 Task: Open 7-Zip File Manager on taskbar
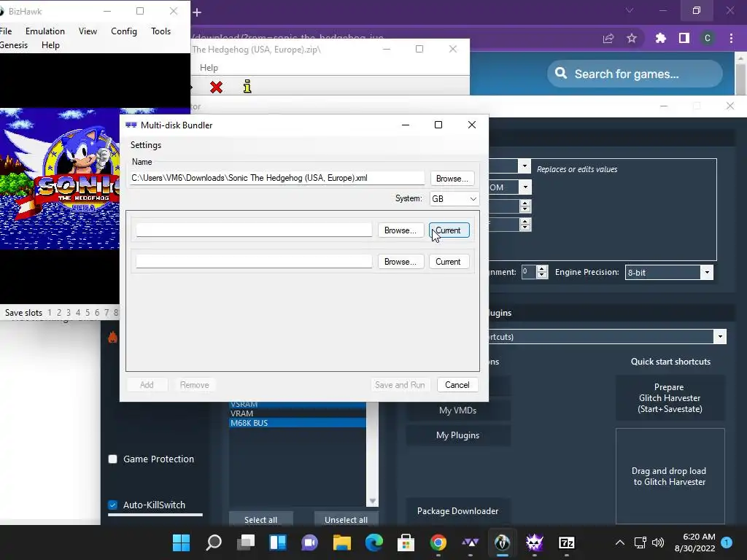566,542
